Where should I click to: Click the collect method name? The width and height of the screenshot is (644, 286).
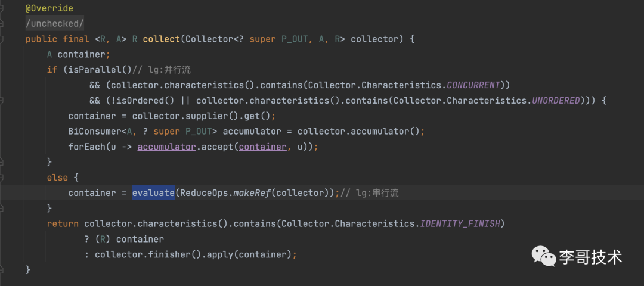pyautogui.click(x=161, y=39)
